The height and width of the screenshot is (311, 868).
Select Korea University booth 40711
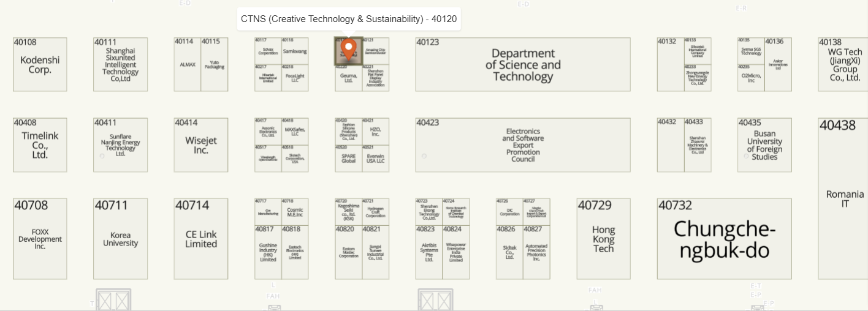(x=121, y=239)
